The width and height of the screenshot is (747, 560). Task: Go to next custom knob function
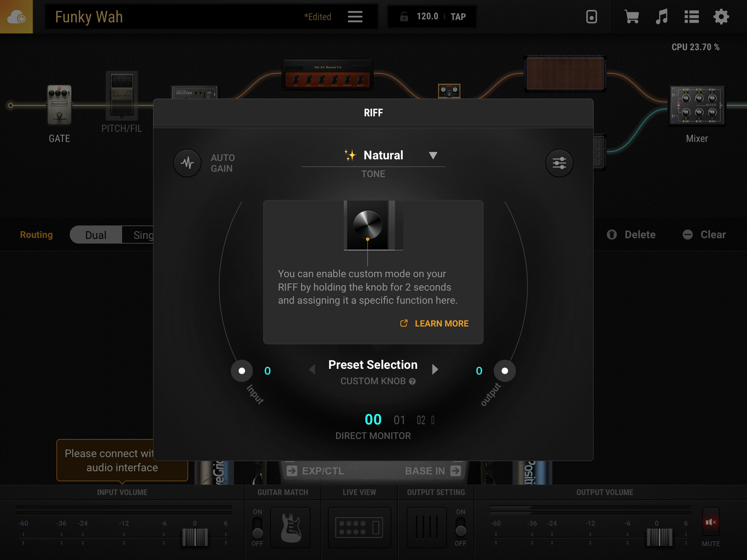coord(435,369)
